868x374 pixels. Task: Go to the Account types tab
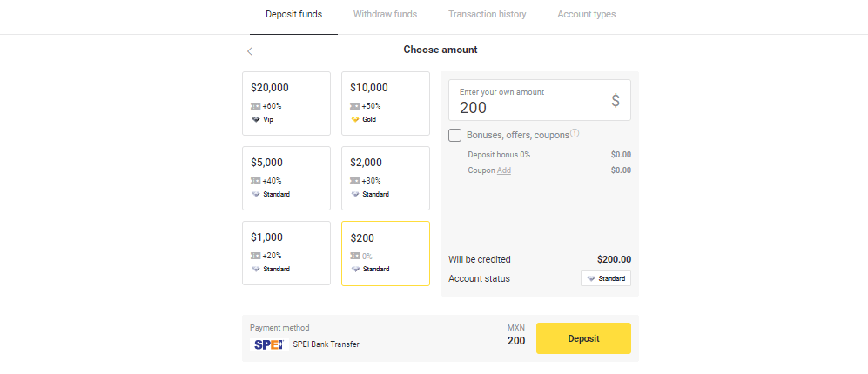click(x=587, y=15)
